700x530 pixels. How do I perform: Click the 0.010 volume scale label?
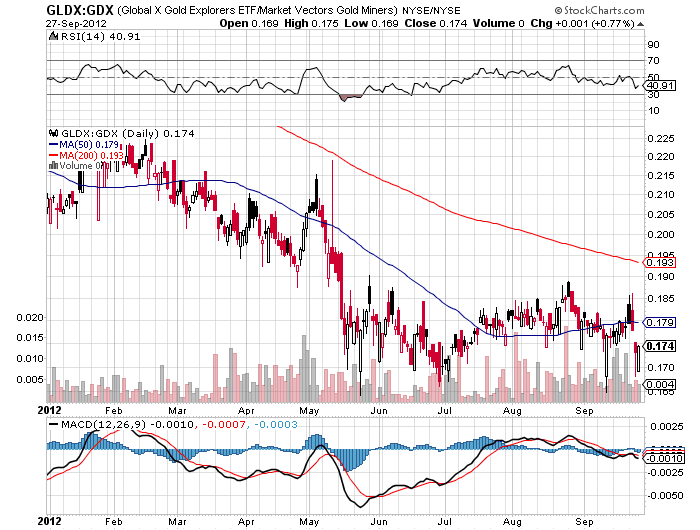30,359
